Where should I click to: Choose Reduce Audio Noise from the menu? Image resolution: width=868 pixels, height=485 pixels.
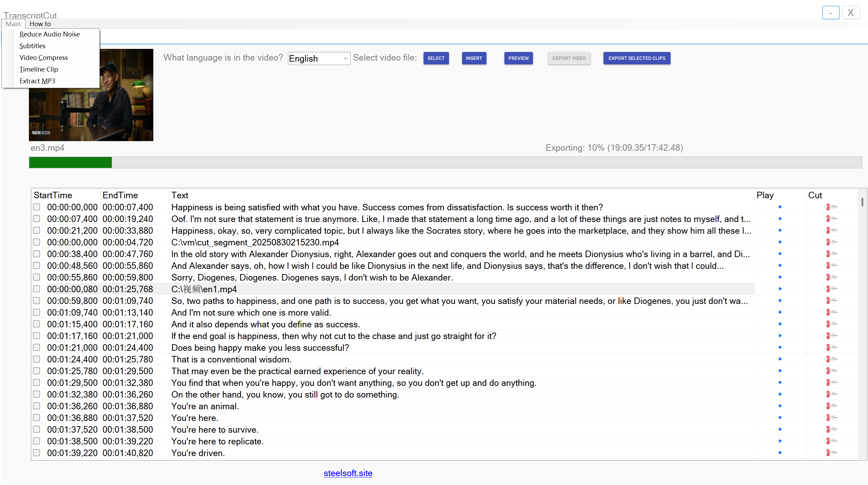point(50,34)
